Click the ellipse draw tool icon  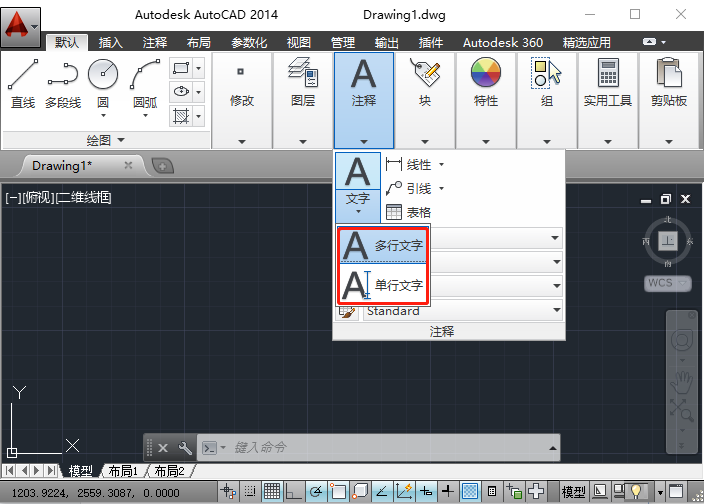181,92
